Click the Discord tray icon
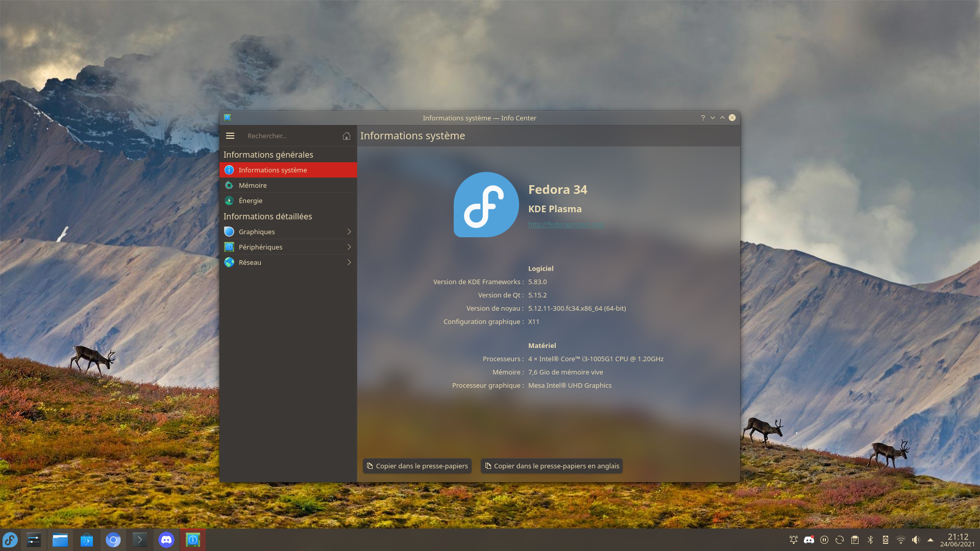This screenshot has width=980, height=551. pos(809,540)
